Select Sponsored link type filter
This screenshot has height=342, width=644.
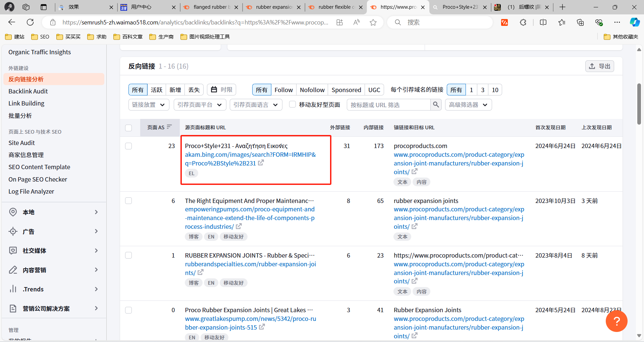click(x=346, y=90)
